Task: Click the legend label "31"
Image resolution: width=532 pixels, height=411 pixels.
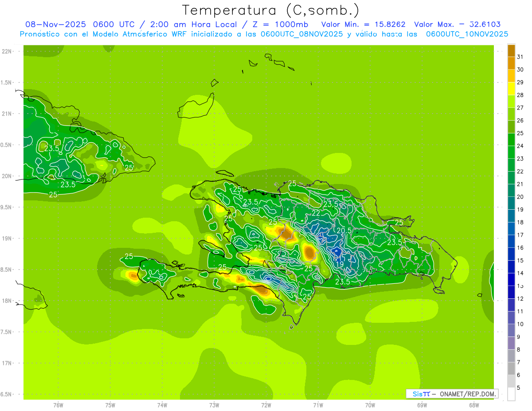Action: [x=520, y=57]
